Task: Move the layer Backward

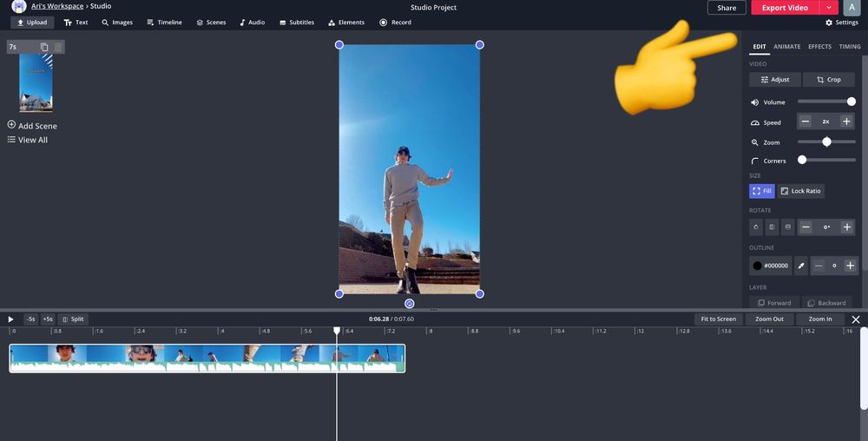Action: click(x=826, y=303)
